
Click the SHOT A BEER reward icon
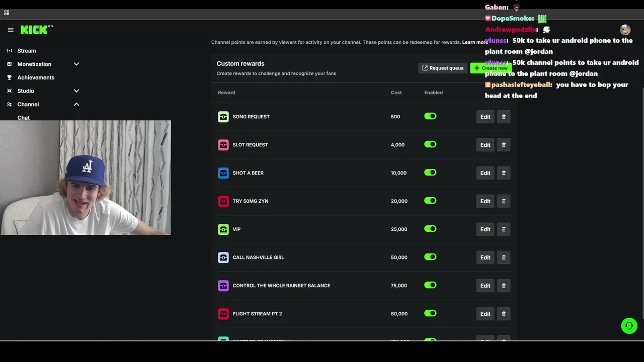click(223, 173)
